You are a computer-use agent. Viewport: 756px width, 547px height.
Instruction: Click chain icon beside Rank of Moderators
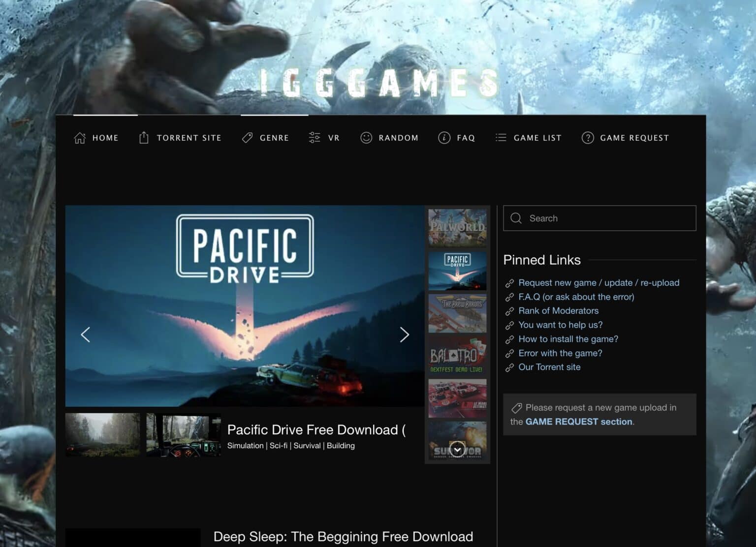509,311
